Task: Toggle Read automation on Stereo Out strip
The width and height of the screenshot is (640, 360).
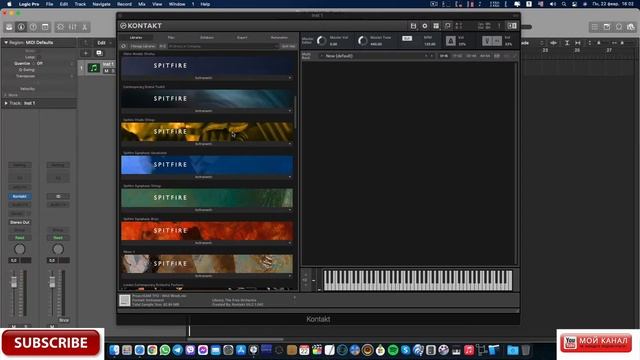Action: click(x=58, y=238)
